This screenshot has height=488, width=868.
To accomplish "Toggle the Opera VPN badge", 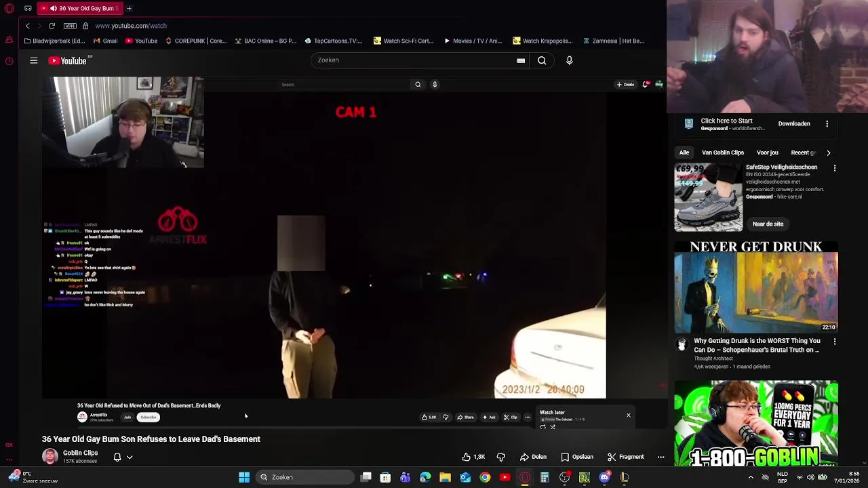I will [70, 26].
